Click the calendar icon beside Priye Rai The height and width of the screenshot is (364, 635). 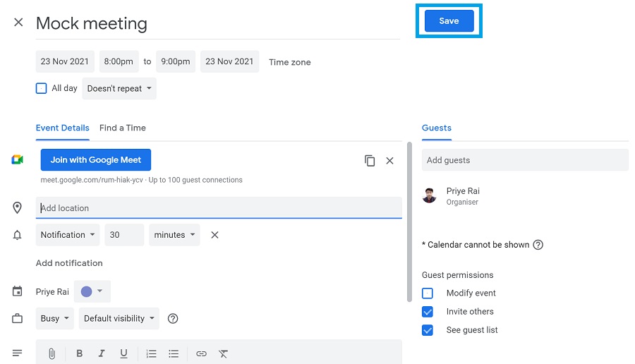tap(17, 291)
